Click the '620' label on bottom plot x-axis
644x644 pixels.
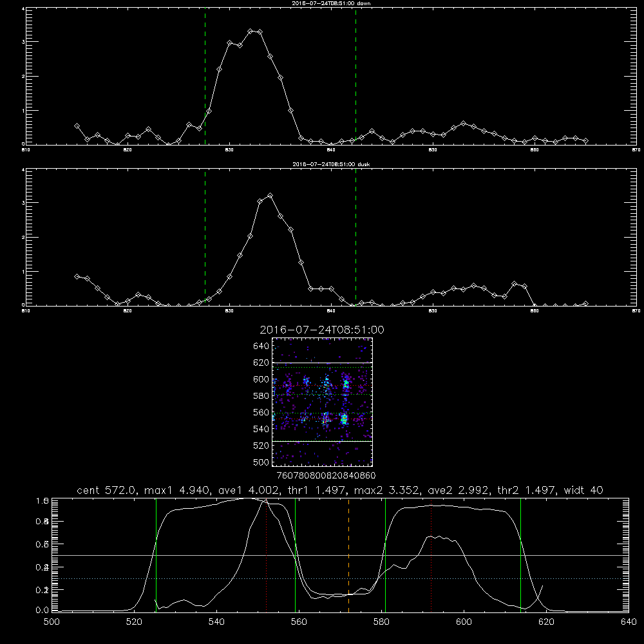pyautogui.click(x=546, y=622)
